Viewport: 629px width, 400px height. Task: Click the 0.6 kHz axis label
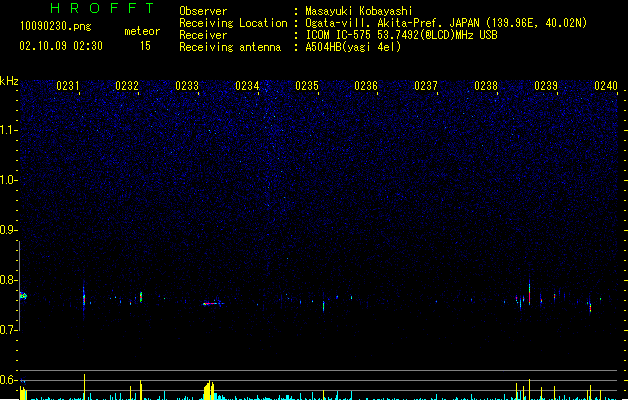click(9, 380)
